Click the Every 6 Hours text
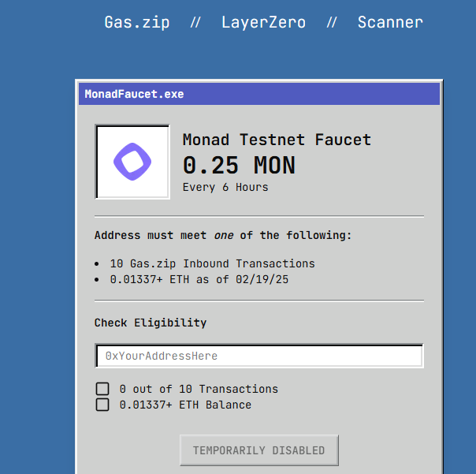Image resolution: width=476 pixels, height=474 pixels. tap(225, 188)
